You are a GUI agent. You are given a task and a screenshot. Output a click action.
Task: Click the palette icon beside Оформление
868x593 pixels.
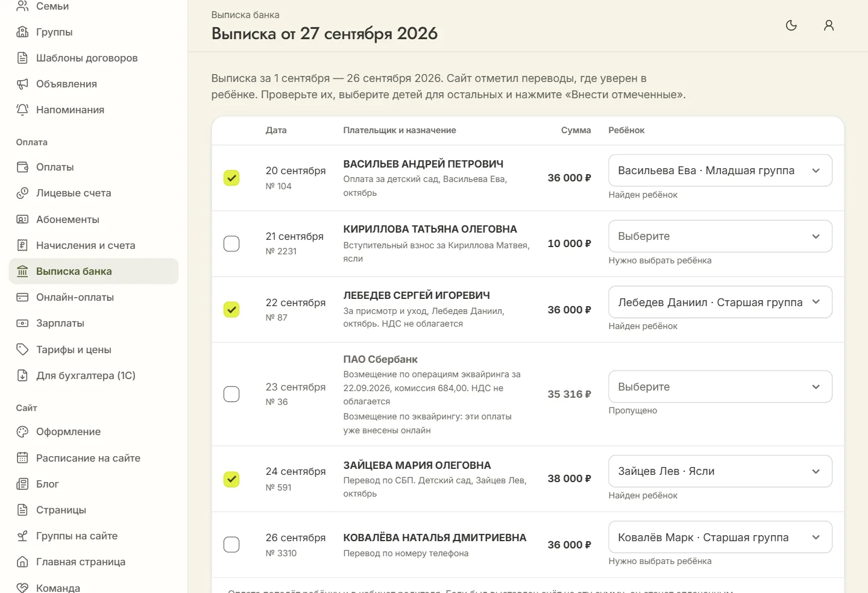point(22,431)
